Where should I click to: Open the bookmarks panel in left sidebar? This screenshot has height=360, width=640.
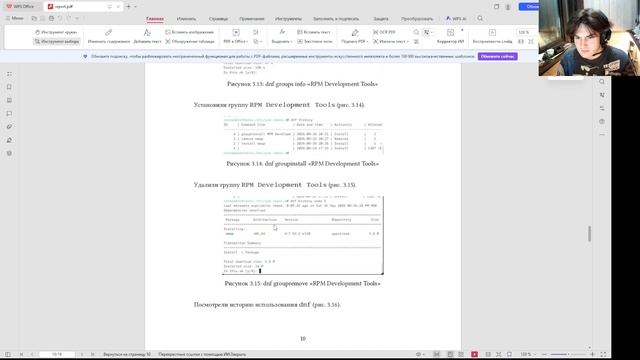pos(9,87)
